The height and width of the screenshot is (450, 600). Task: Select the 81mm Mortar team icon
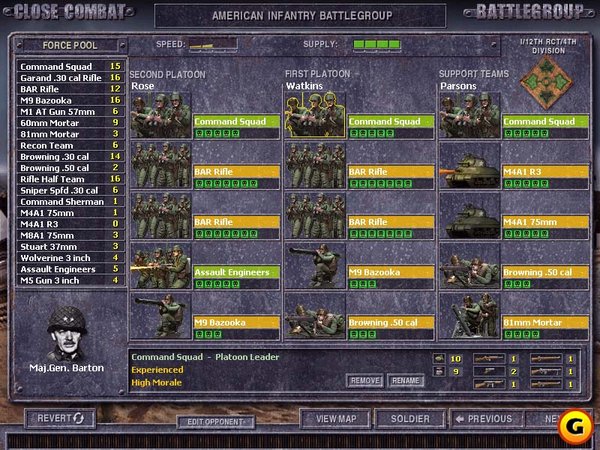coord(470,316)
